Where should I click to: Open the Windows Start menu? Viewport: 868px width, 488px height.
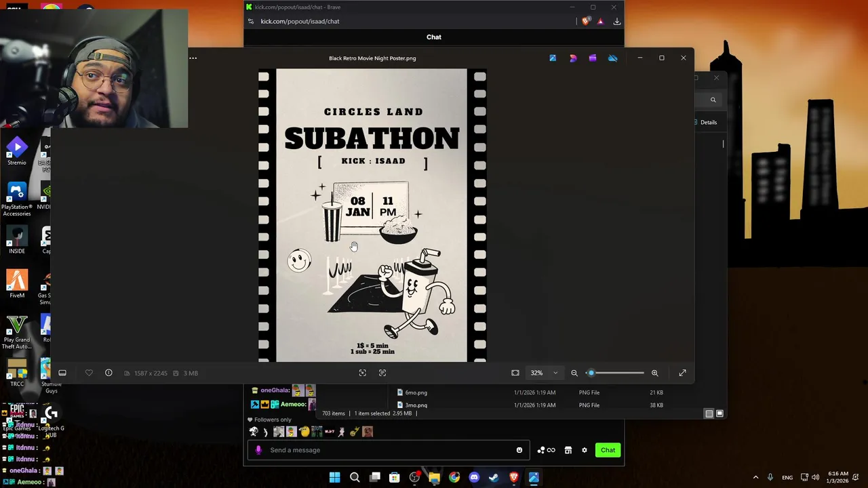click(x=334, y=478)
